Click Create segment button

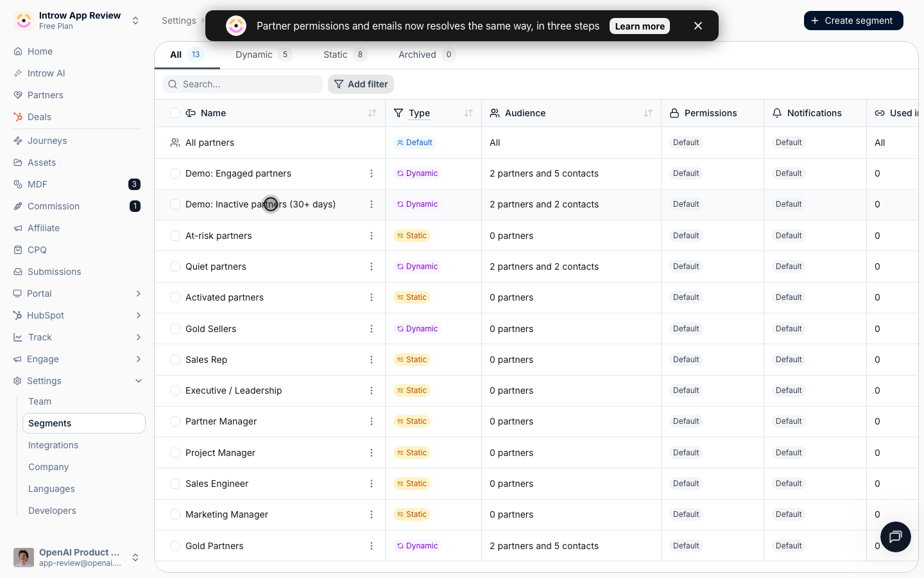(x=853, y=21)
